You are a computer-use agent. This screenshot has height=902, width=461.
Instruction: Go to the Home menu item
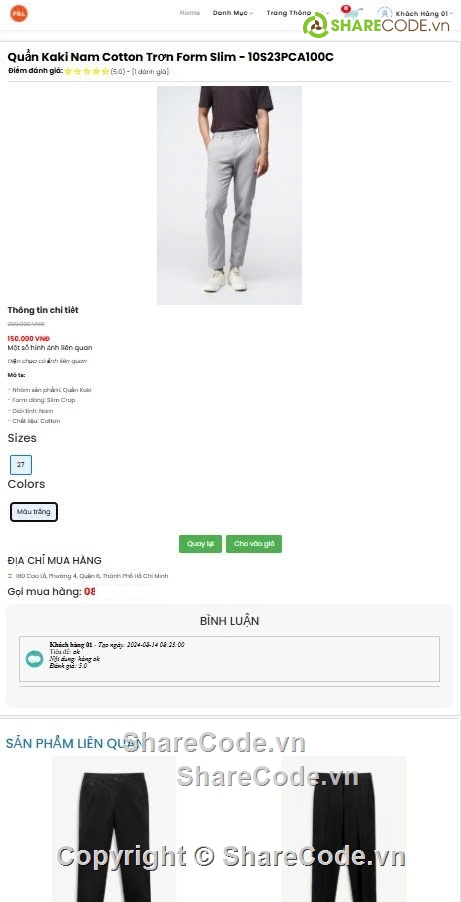[189, 13]
